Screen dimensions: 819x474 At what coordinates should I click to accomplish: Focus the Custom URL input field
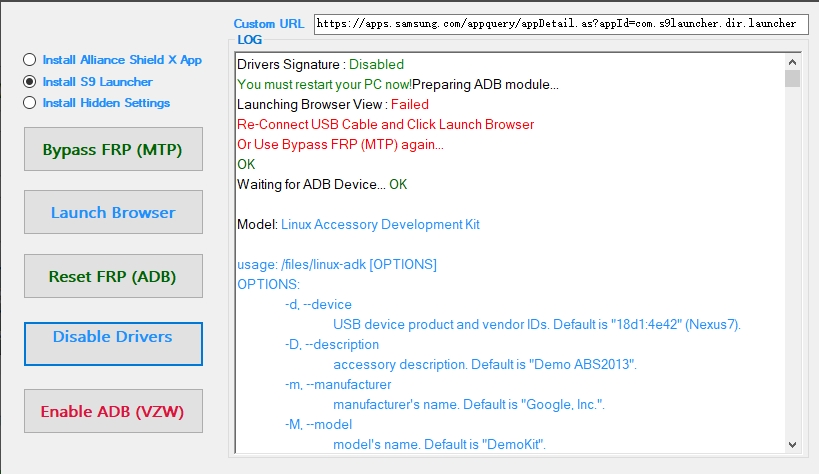pos(561,24)
